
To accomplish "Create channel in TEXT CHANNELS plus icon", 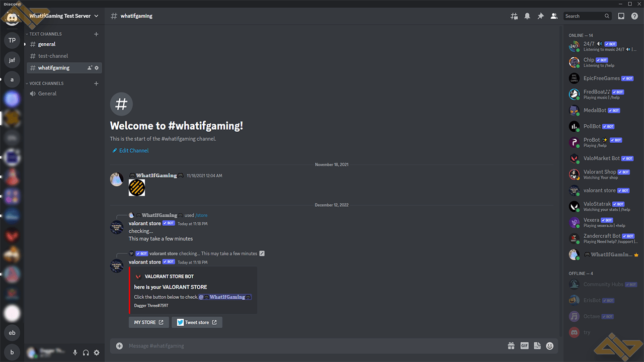I will point(97,34).
